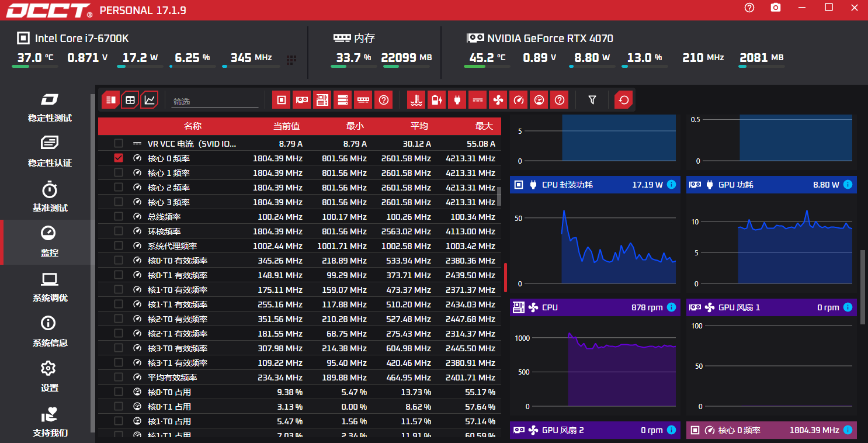Open help via title bar question mark
Screen dimensions: 868x443
pyautogui.click(x=749, y=8)
